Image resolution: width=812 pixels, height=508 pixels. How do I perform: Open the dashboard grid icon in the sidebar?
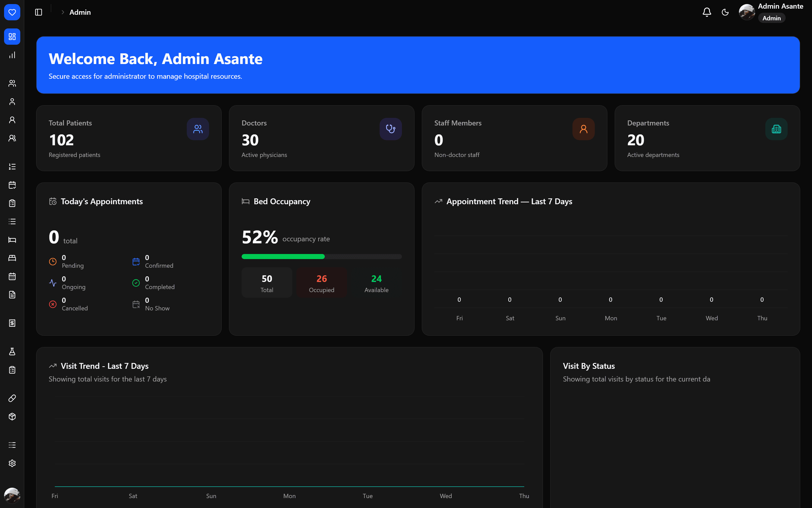pos(12,37)
